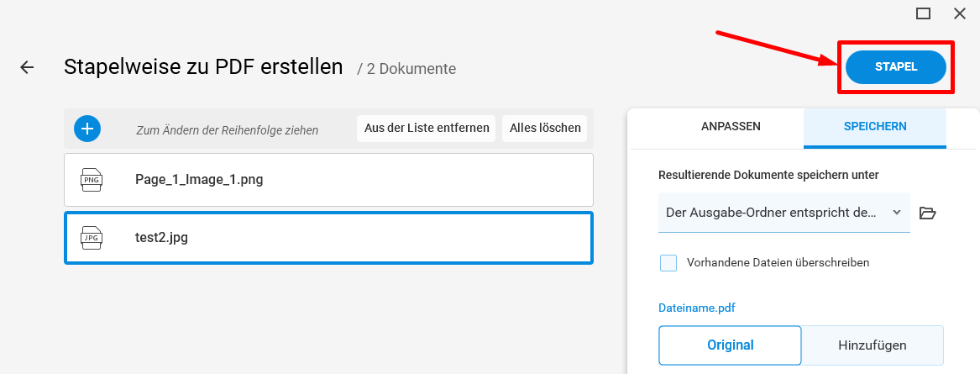This screenshot has height=374, width=980.
Task: Maximize the application window
Action: point(923,13)
